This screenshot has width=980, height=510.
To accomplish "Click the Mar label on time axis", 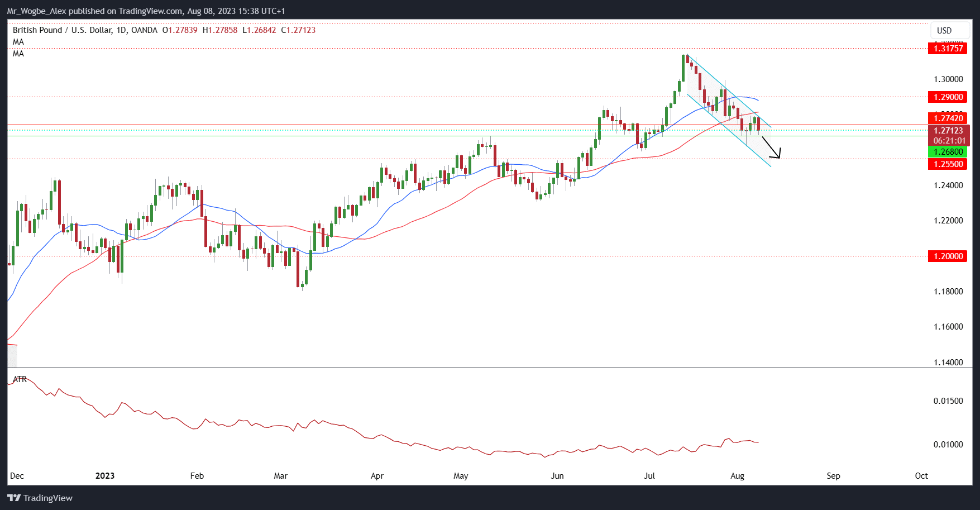I will click(x=281, y=476).
